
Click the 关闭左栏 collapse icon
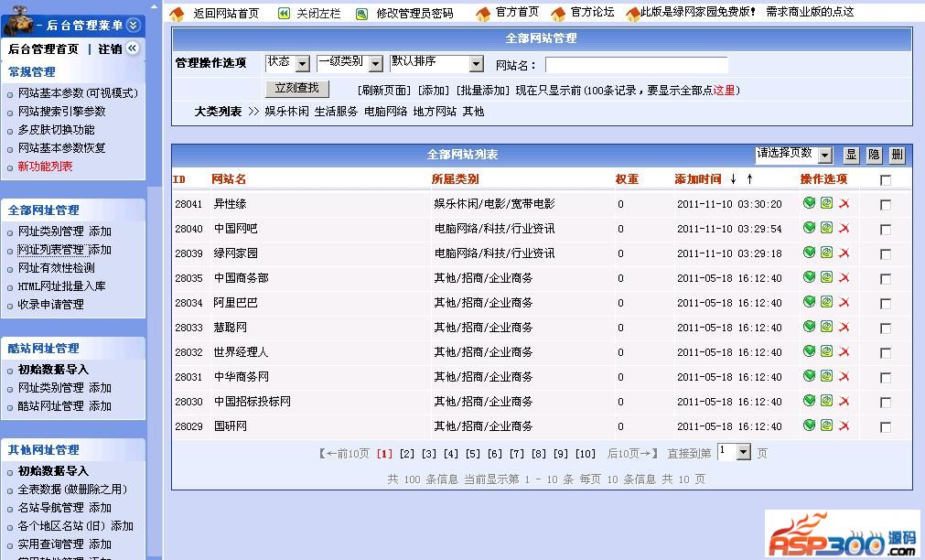[281, 14]
